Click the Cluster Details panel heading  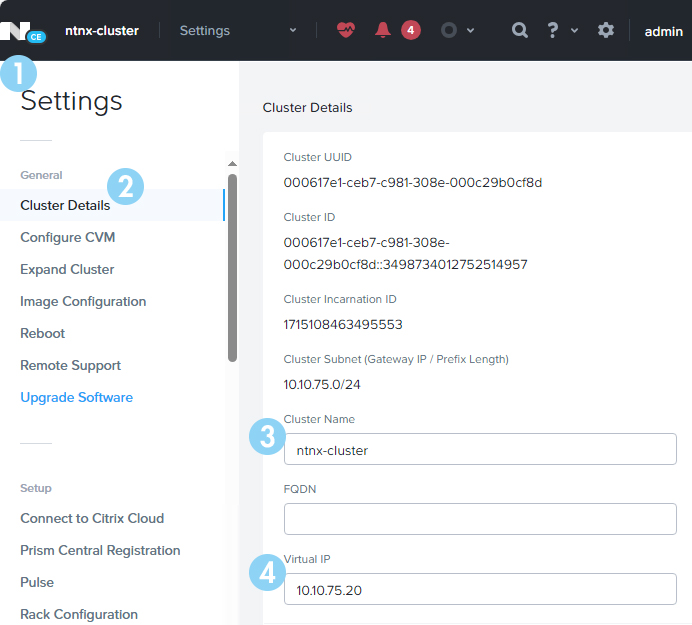(x=307, y=108)
